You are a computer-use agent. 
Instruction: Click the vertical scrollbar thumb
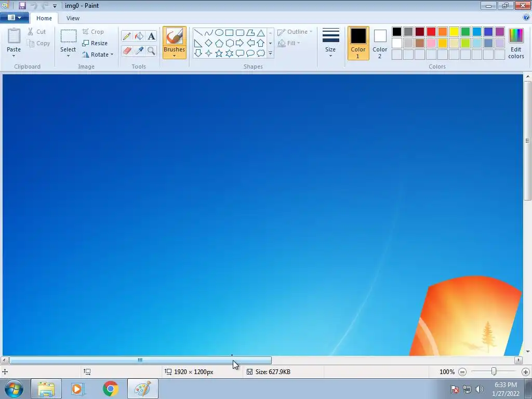(528, 141)
